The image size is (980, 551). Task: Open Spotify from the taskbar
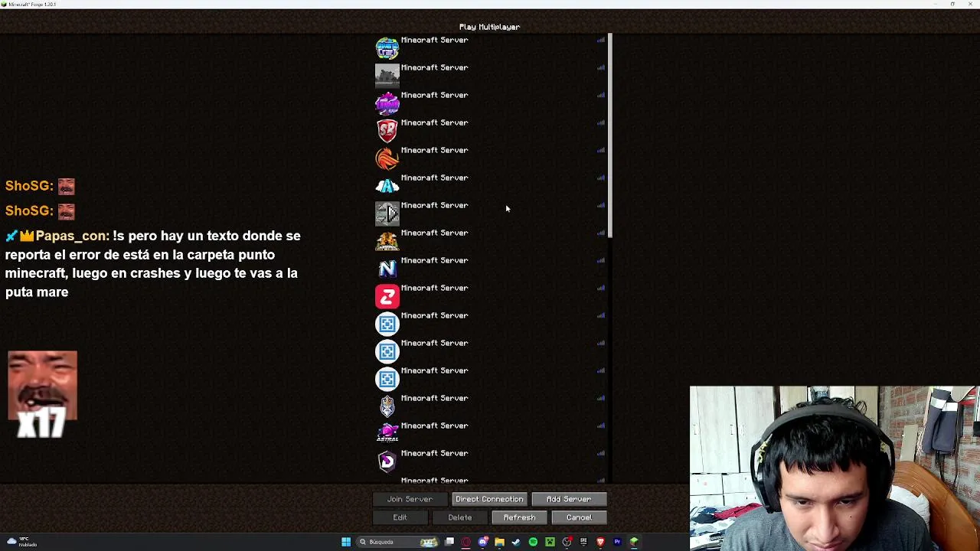tap(533, 542)
